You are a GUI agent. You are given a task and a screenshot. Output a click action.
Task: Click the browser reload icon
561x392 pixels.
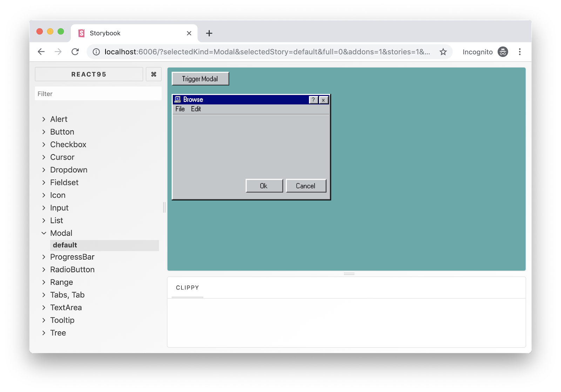click(75, 52)
